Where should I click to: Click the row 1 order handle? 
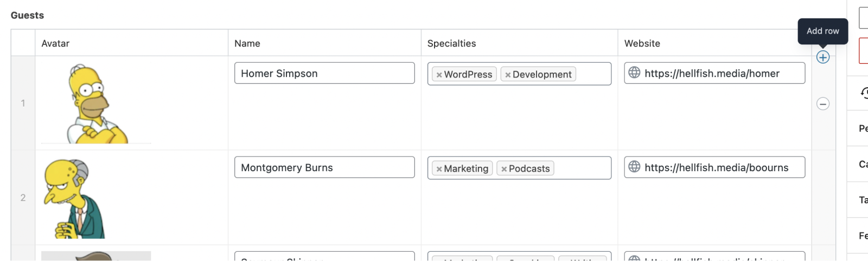pyautogui.click(x=23, y=103)
